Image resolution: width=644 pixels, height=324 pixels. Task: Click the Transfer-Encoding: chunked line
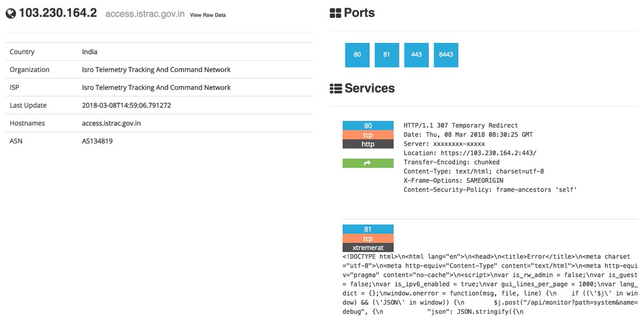(x=452, y=162)
